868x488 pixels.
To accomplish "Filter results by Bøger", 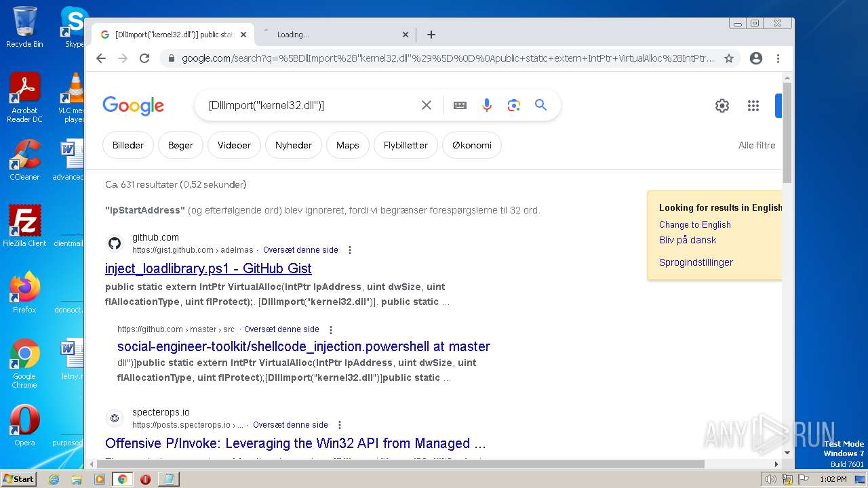I will 180,145.
